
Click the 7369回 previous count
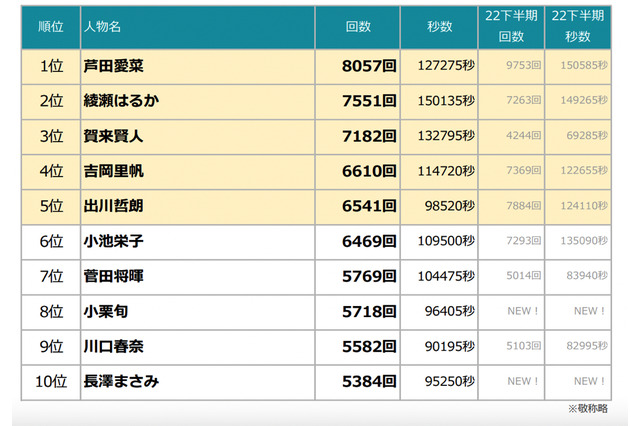coord(524,170)
